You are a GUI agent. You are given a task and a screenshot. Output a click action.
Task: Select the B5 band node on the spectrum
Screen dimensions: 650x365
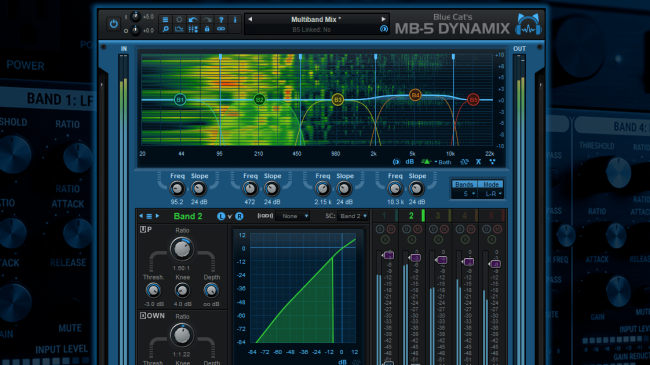click(473, 100)
